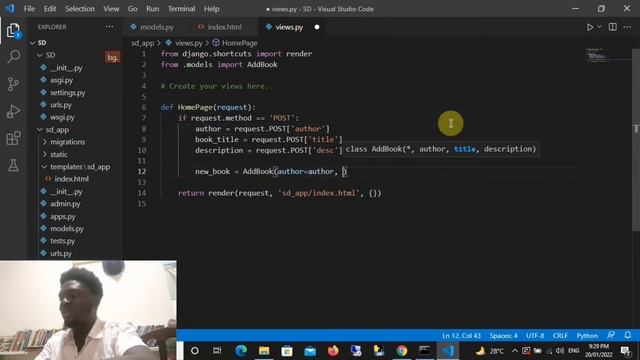Click the Windows search circle icon
Image resolution: width=640 pixels, height=360 pixels.
pyautogui.click(x=195, y=350)
